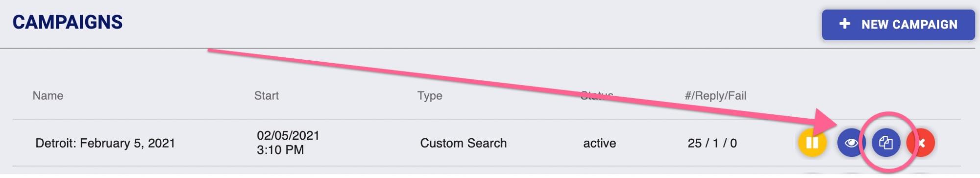The height and width of the screenshot is (178, 980).
Task: Open the Detroit: February 5, 2021 campaign
Action: coord(105,143)
